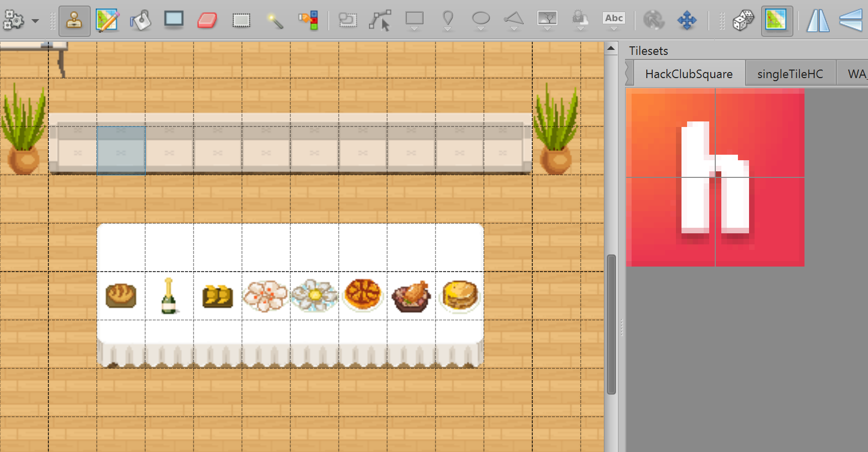Image resolution: width=868 pixels, height=452 pixels.
Task: Switch to the HackClubSquare tileset tab
Action: coord(689,74)
